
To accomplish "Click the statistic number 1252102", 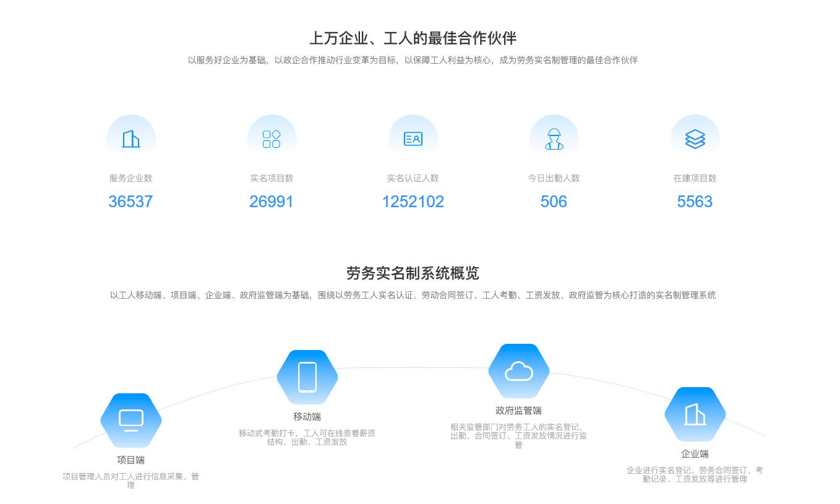I will pyautogui.click(x=413, y=202).
